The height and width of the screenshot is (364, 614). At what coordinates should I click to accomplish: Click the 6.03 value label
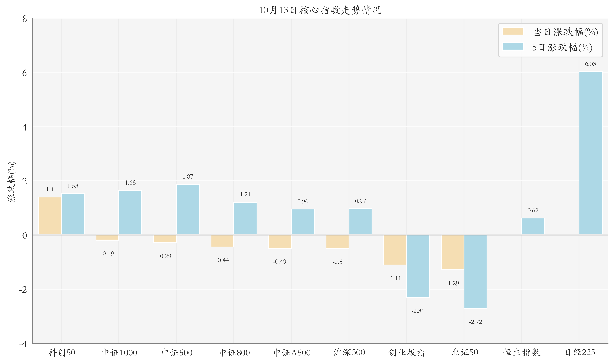point(590,64)
